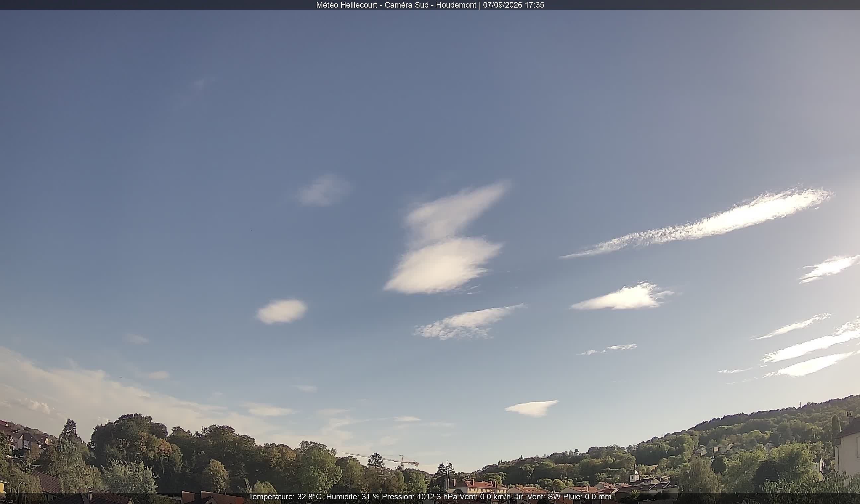Select the small low cloud above the hill

pyautogui.click(x=531, y=408)
